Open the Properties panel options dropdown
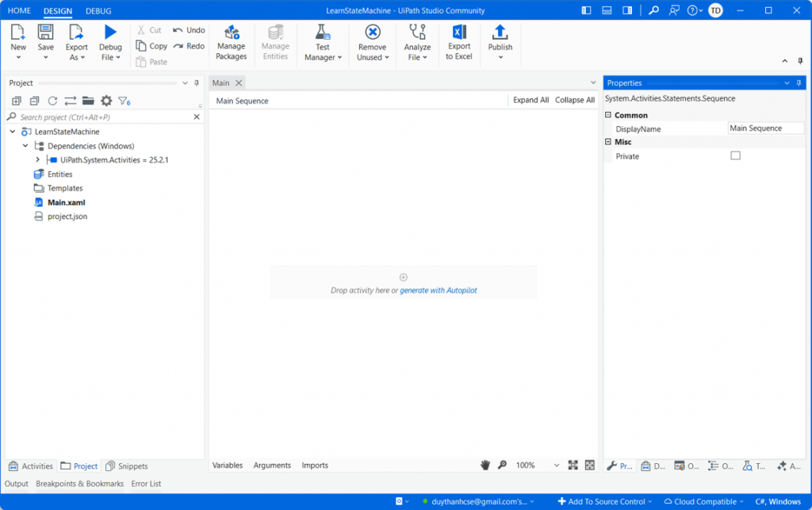This screenshot has height=510, width=812. [787, 82]
